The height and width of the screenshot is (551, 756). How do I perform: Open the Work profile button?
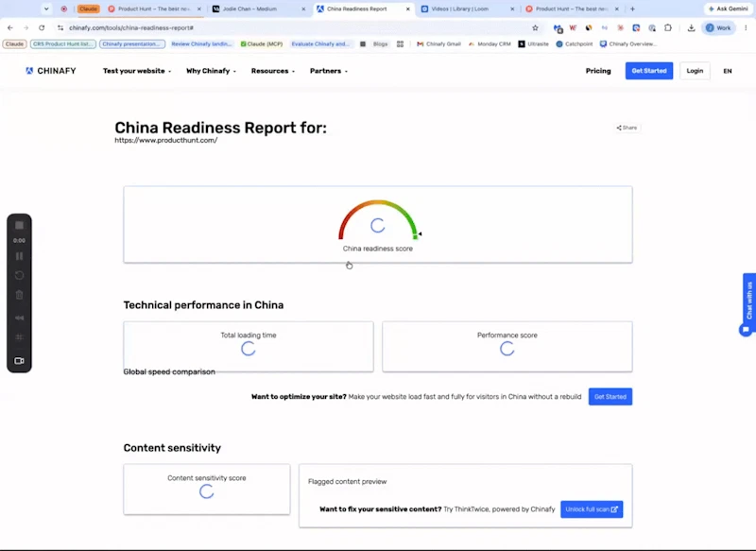pos(718,28)
